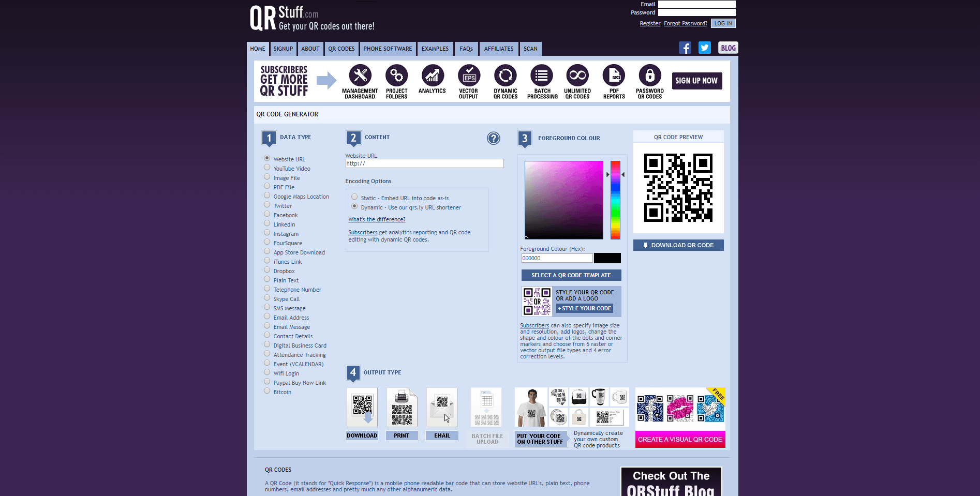Select Static encoding option

tap(354, 197)
